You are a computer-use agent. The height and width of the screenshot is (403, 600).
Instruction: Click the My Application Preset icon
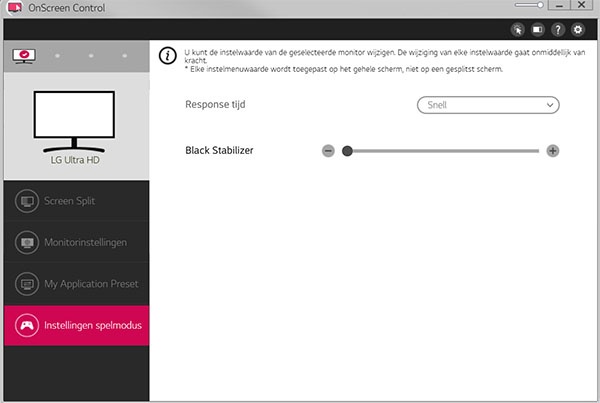tap(27, 284)
